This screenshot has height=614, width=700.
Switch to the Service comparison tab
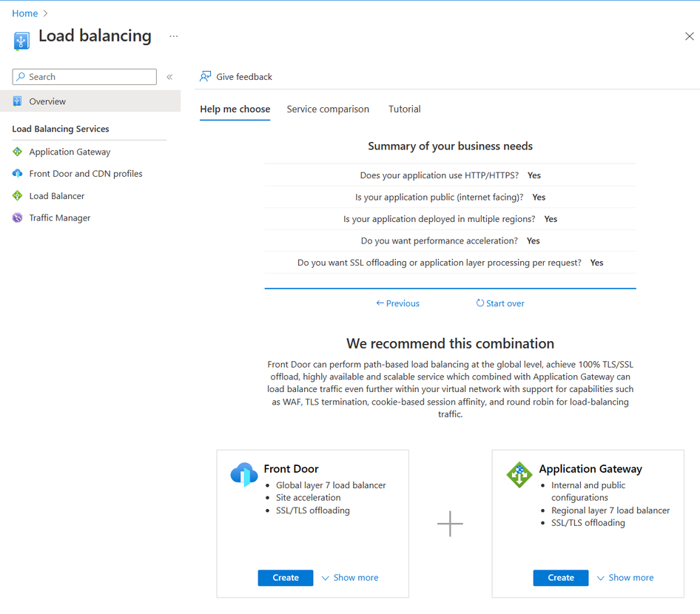coord(328,109)
